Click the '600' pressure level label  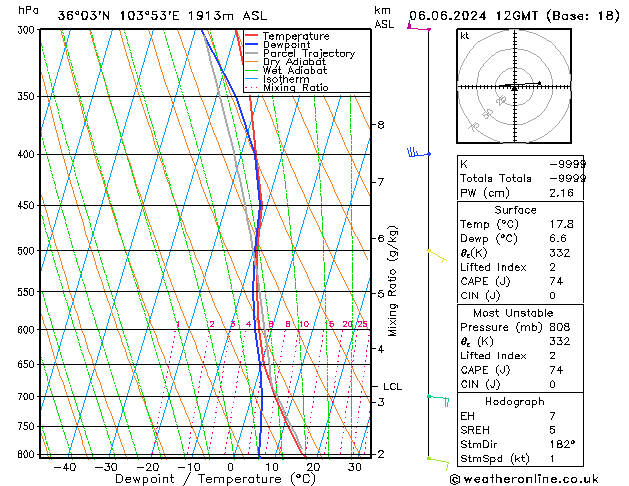[28, 330]
